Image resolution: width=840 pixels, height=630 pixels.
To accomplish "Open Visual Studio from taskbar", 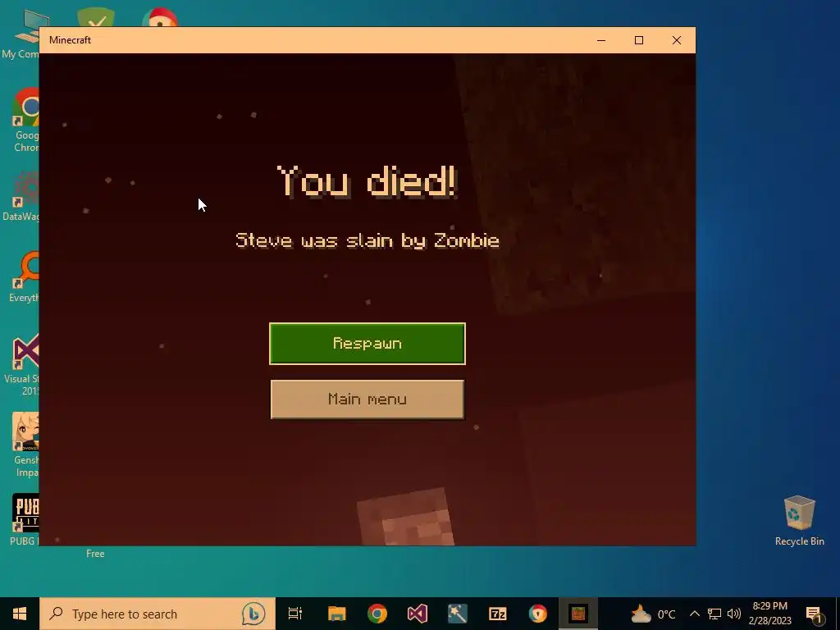I will (x=418, y=614).
